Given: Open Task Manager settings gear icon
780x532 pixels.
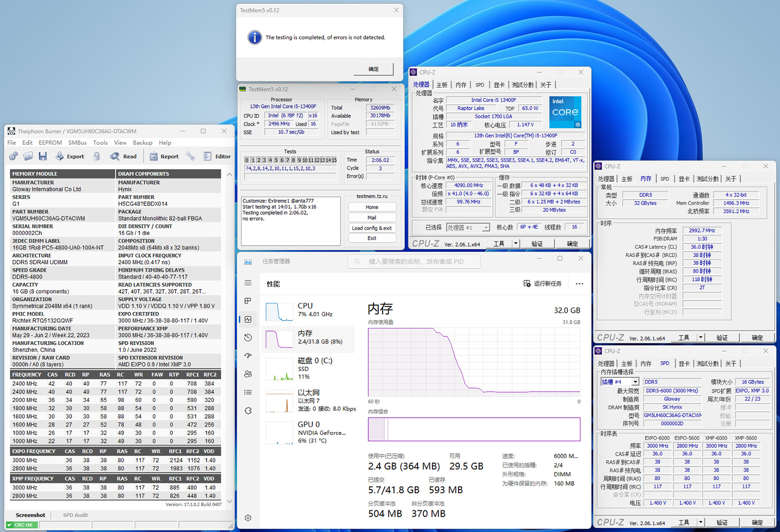Looking at the screenshot, I should click(248, 518).
